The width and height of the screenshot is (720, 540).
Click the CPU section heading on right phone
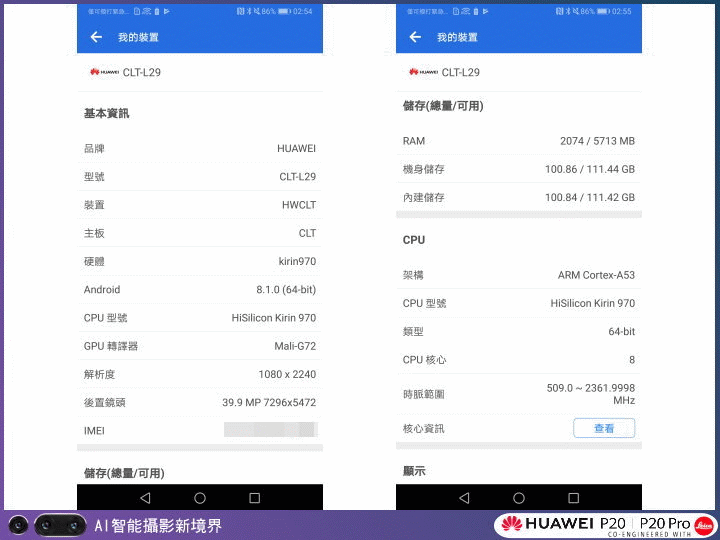click(x=414, y=240)
